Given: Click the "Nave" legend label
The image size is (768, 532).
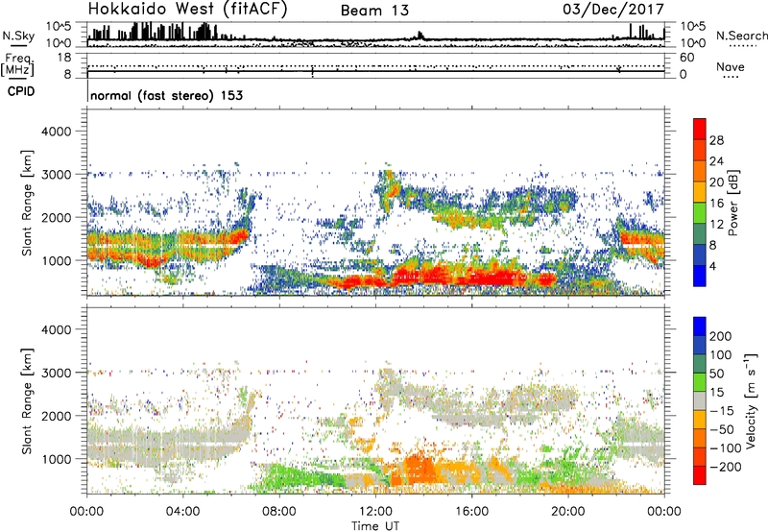Looking at the screenshot, I should 731,66.
